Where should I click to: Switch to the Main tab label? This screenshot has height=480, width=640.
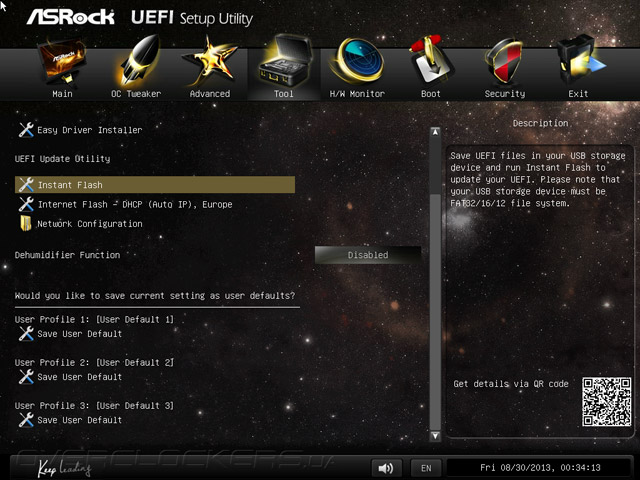click(x=62, y=94)
